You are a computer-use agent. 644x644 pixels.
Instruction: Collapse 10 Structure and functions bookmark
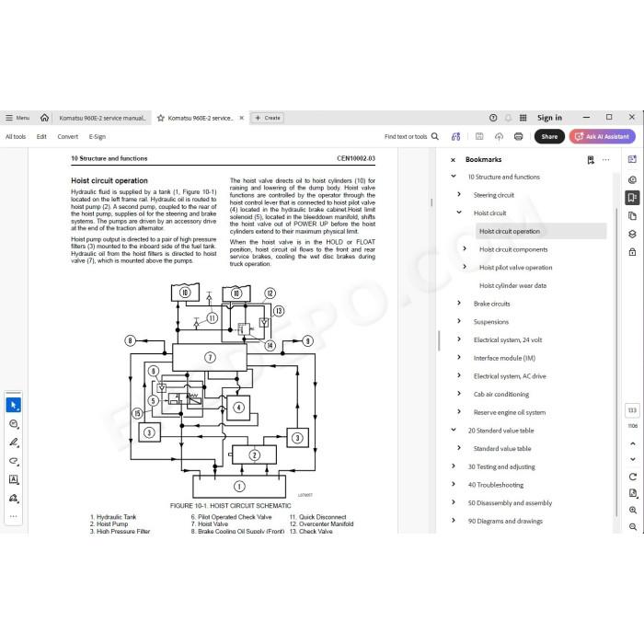pyautogui.click(x=454, y=177)
